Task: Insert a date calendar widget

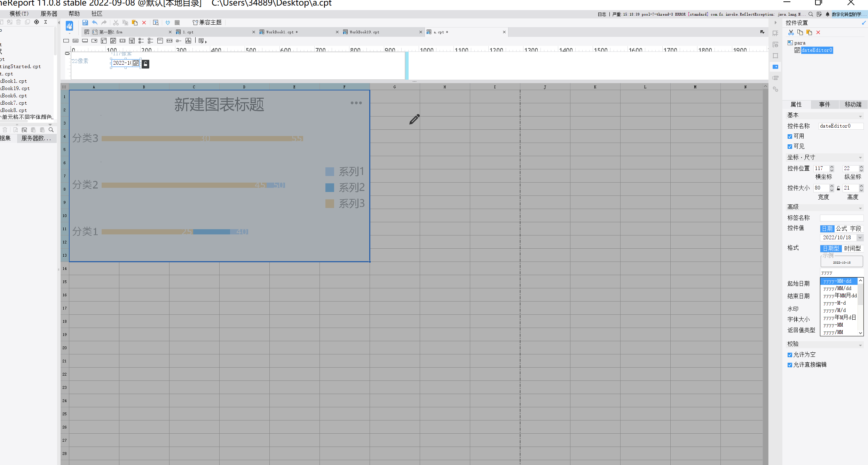Action: [113, 41]
